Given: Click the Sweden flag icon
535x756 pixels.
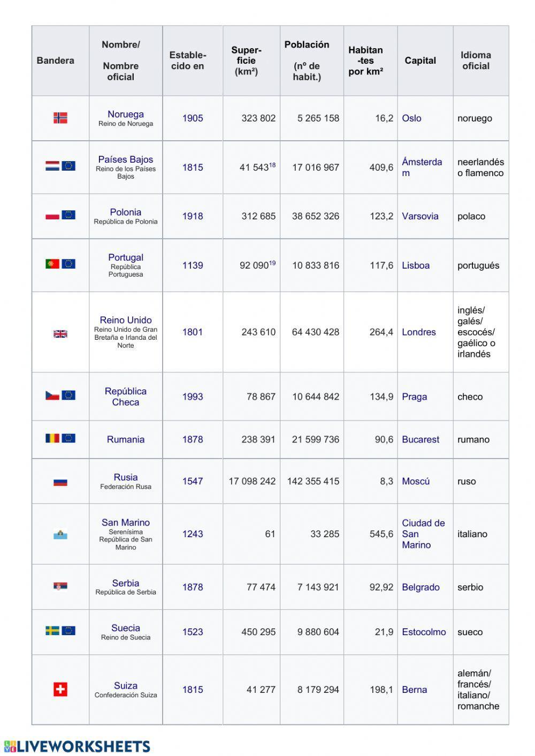Looking at the screenshot, I should point(52,631).
